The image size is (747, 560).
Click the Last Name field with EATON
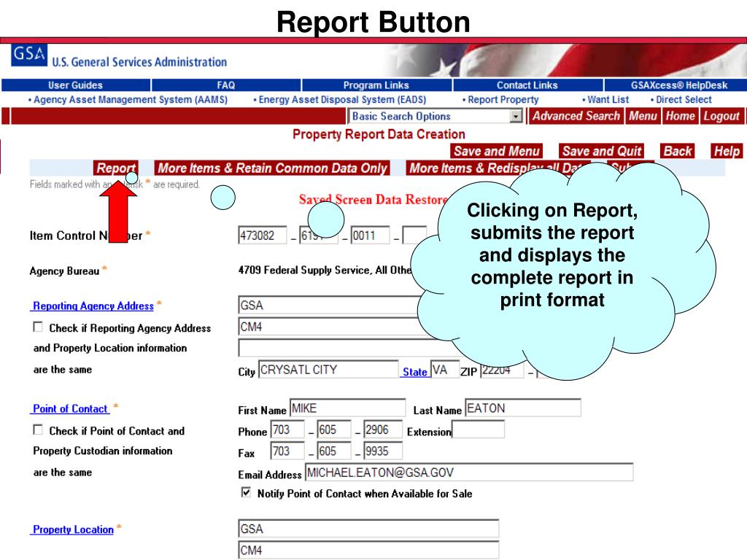coord(522,408)
